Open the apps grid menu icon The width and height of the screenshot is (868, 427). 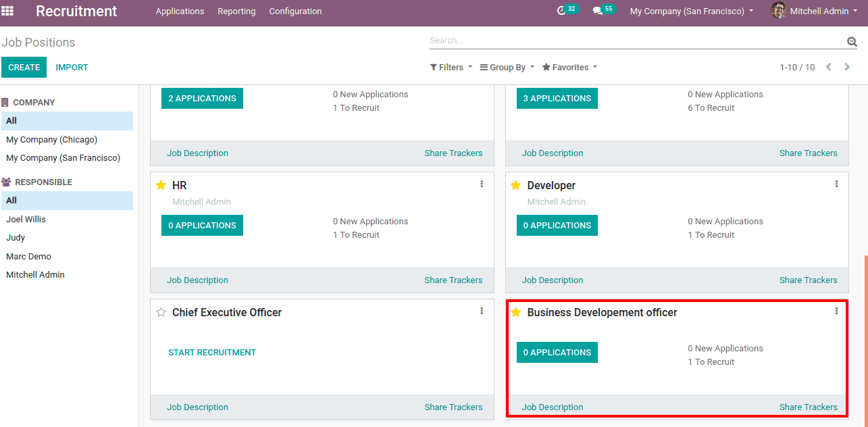click(x=7, y=11)
